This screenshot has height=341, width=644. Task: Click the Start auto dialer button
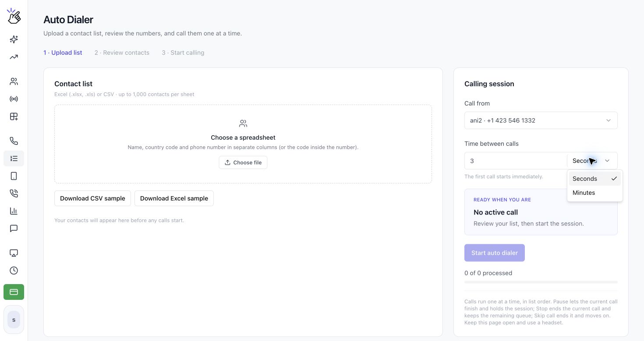495,253
